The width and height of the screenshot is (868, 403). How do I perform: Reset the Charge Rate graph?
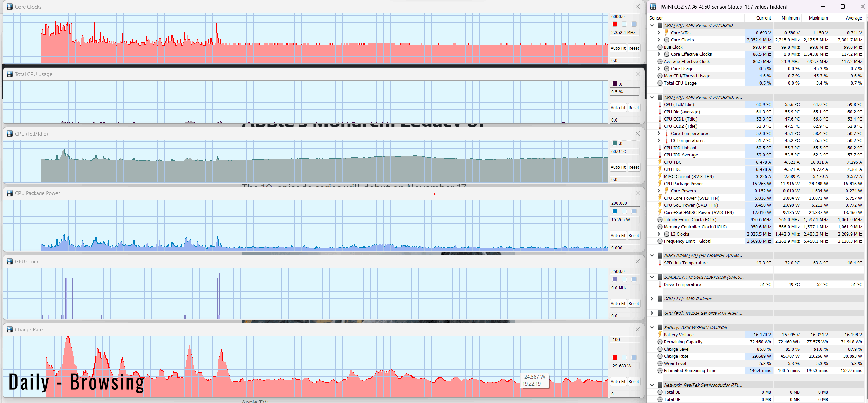click(634, 382)
